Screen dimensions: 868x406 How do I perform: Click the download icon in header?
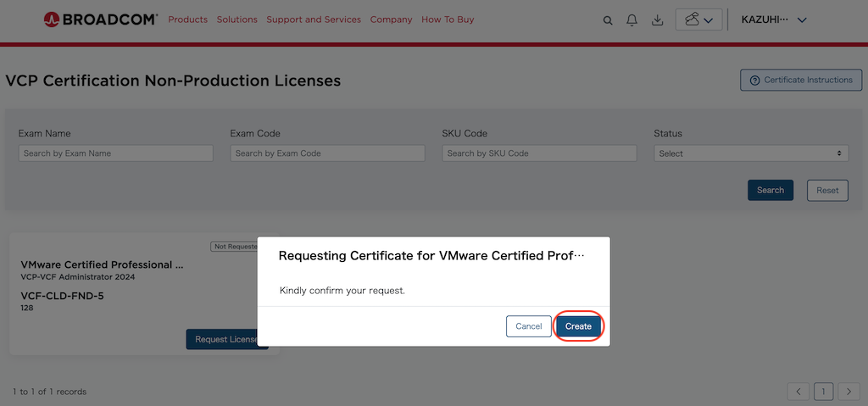(657, 20)
